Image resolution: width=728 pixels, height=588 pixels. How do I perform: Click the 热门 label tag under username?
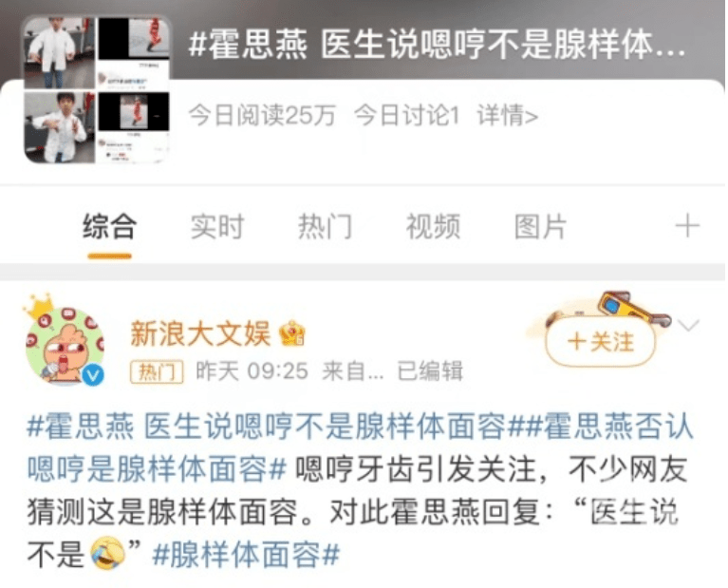[x=157, y=371]
